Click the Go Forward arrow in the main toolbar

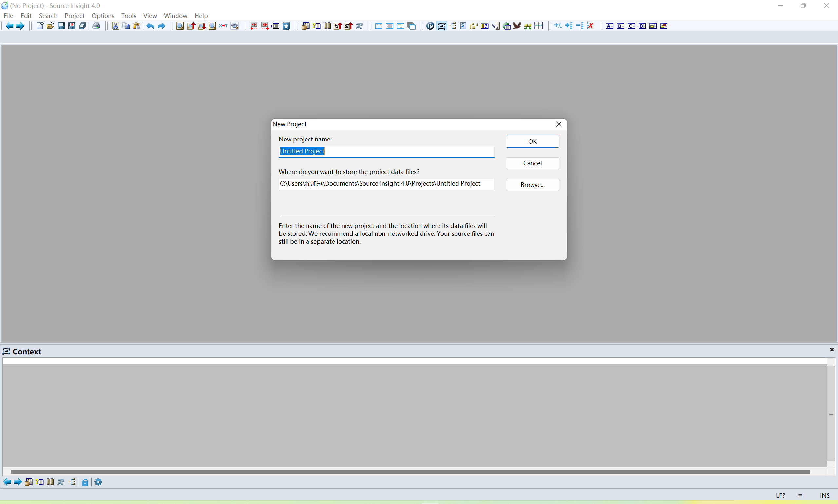[20, 26]
